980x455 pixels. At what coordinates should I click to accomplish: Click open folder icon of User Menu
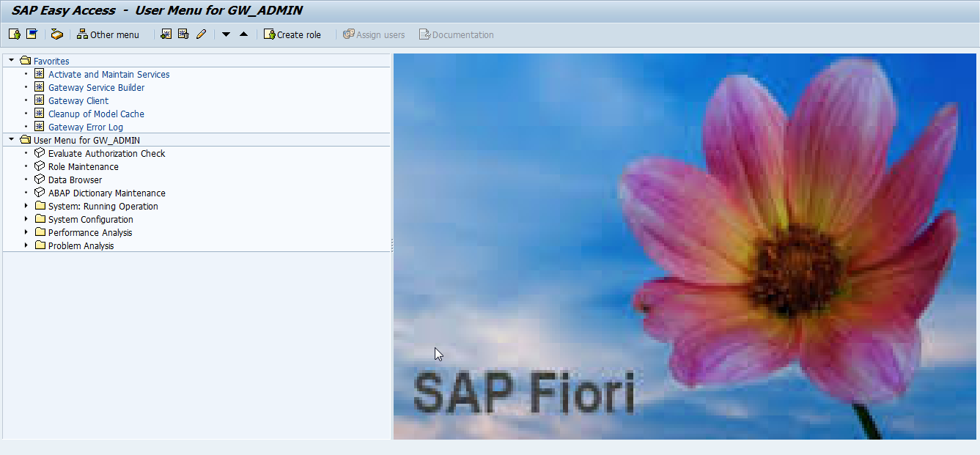tap(26, 140)
